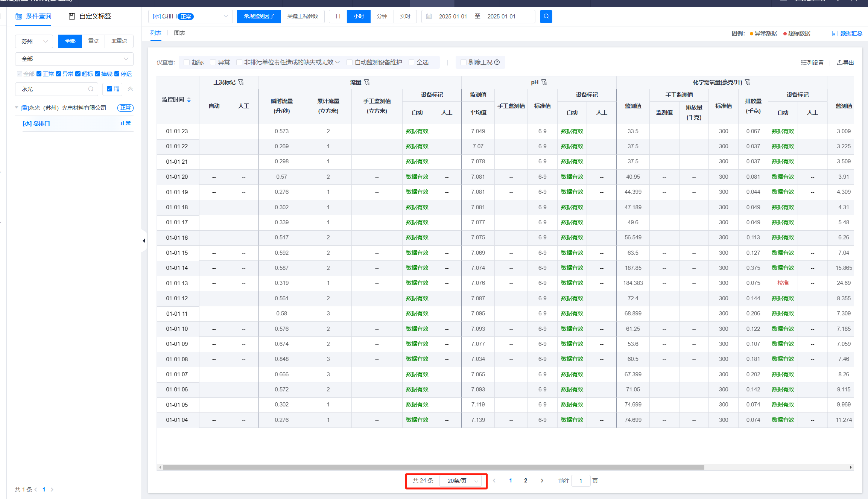Expand the 非排污单位责任 dropdown arrow
The width and height of the screenshot is (868, 499).
(337, 62)
